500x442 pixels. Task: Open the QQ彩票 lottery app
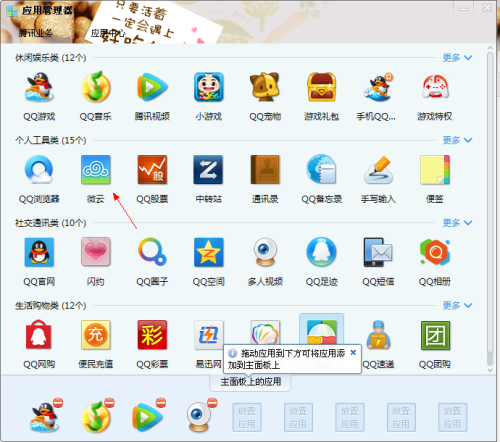coord(152,335)
